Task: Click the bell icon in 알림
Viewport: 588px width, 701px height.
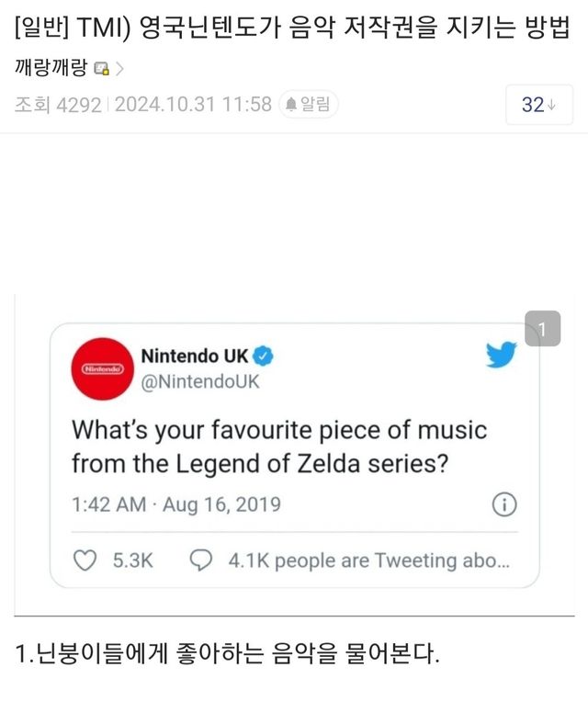Action: point(290,105)
